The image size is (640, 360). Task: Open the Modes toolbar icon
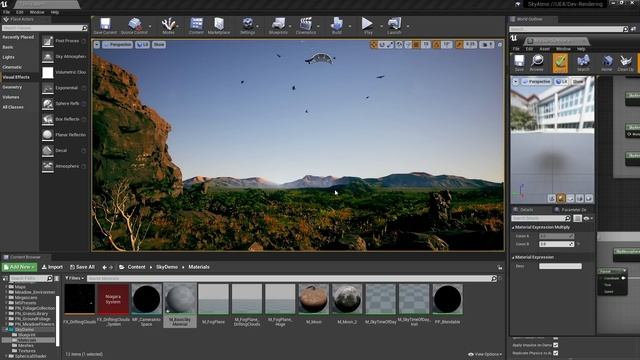168,26
